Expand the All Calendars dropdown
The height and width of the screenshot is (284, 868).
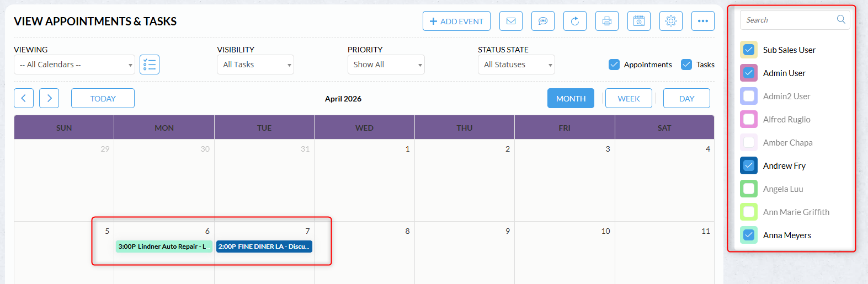(x=74, y=65)
